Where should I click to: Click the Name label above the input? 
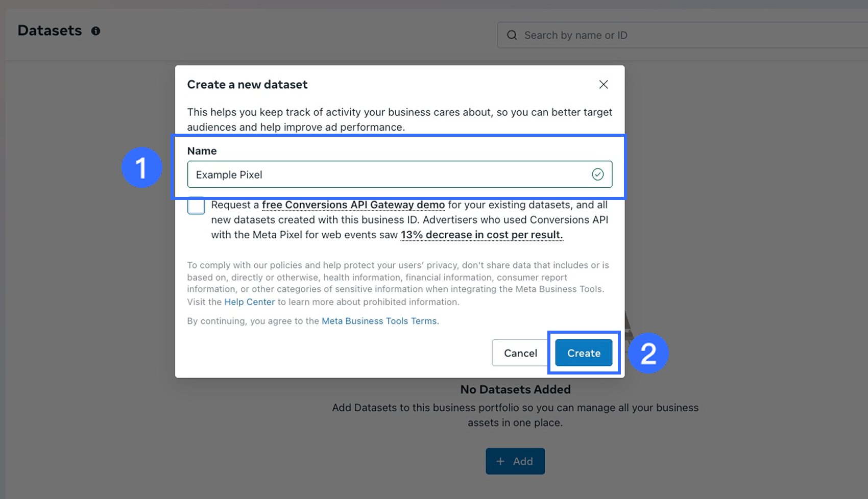point(202,151)
